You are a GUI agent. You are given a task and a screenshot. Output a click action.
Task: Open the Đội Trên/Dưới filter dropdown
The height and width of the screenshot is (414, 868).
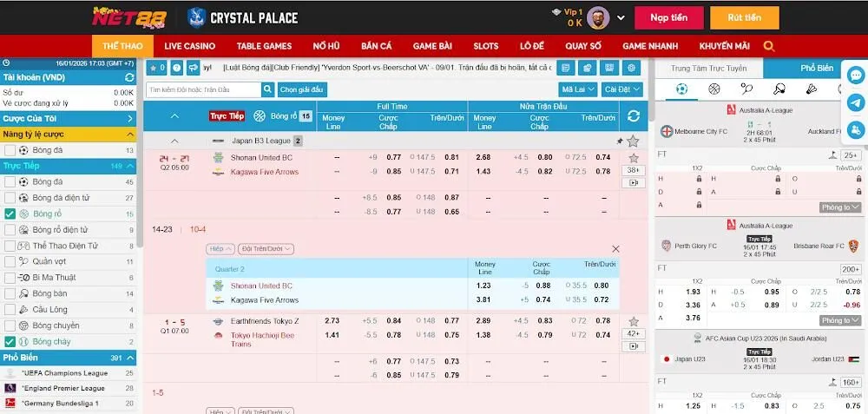(266, 249)
